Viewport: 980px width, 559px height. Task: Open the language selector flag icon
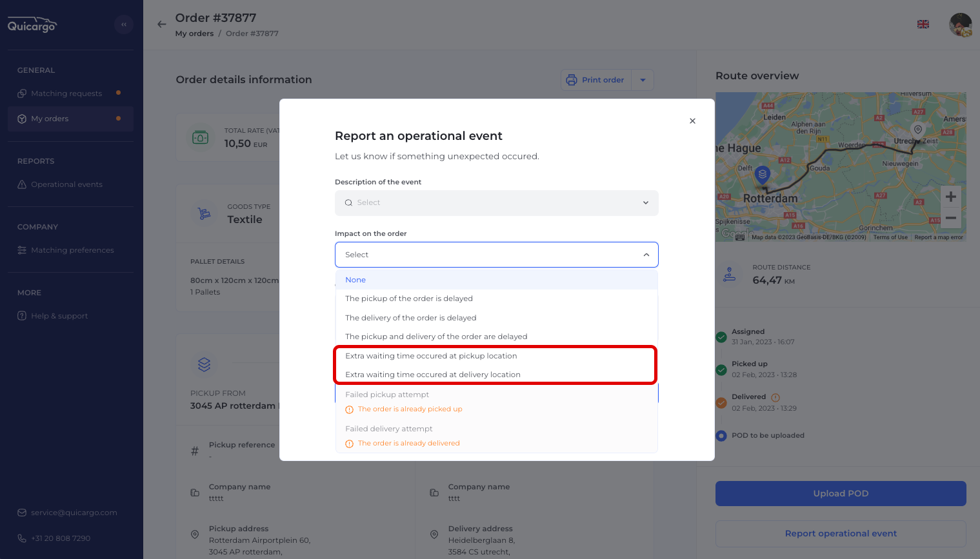(x=923, y=25)
